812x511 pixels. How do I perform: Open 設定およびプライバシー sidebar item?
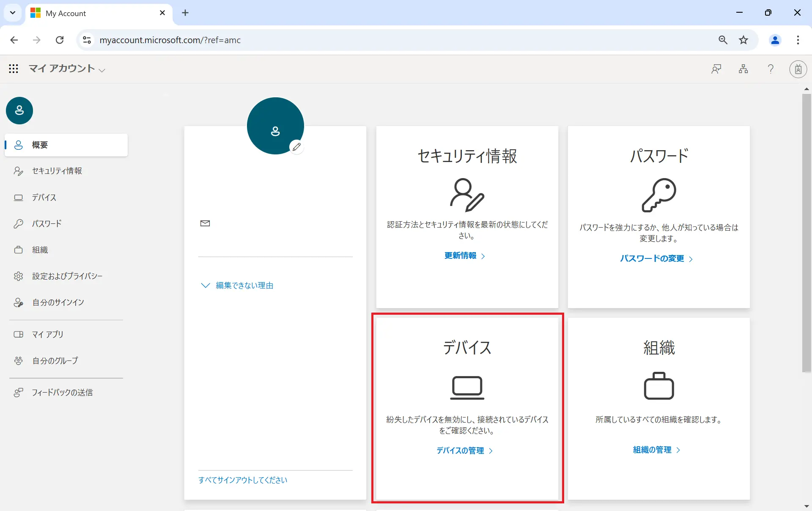67,276
